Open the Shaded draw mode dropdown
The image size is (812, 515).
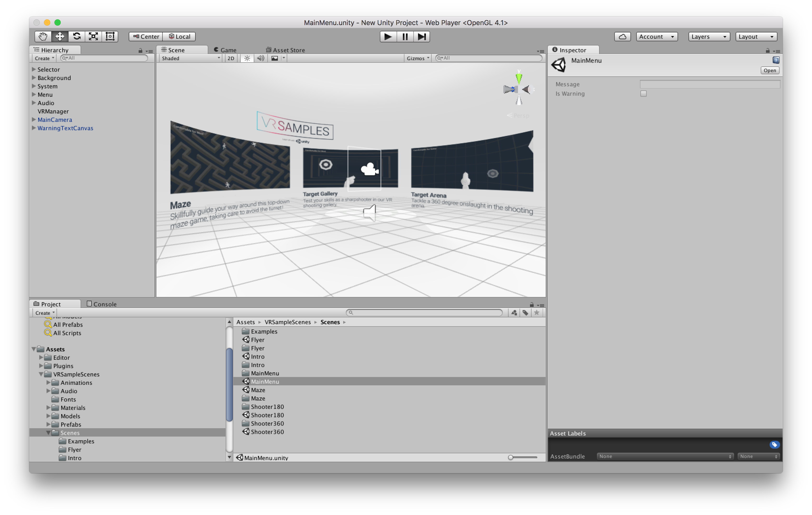[190, 58]
